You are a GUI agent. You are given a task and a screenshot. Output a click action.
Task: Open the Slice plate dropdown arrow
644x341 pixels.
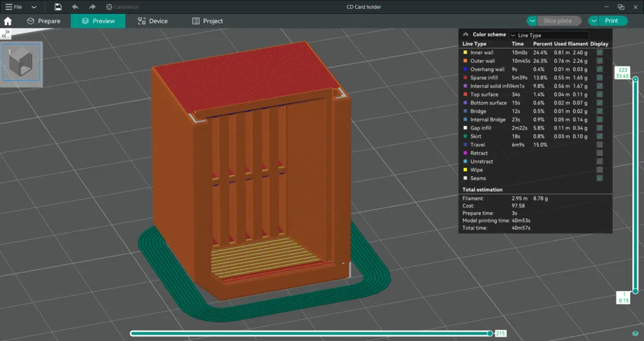coord(532,21)
